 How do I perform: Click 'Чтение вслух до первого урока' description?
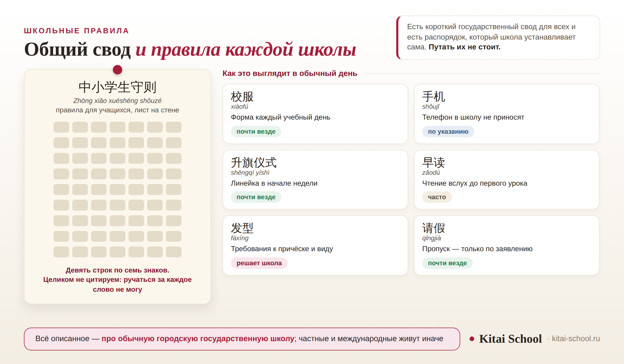point(475,183)
